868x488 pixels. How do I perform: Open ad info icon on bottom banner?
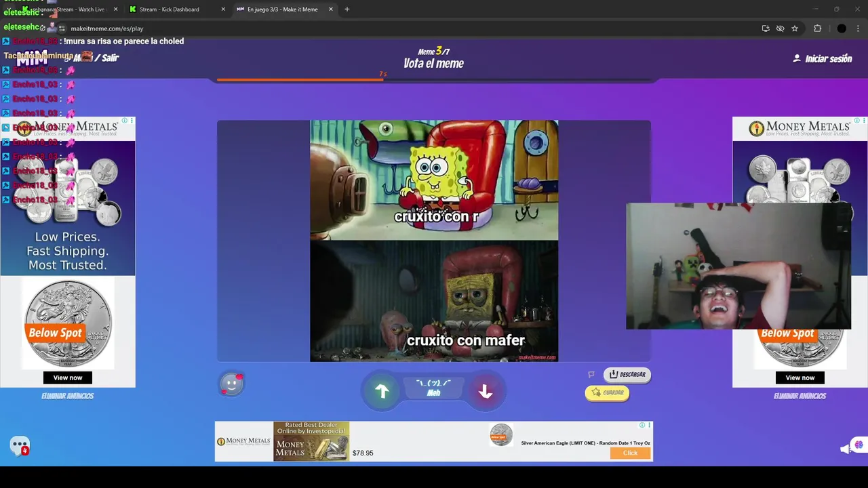[x=642, y=425]
